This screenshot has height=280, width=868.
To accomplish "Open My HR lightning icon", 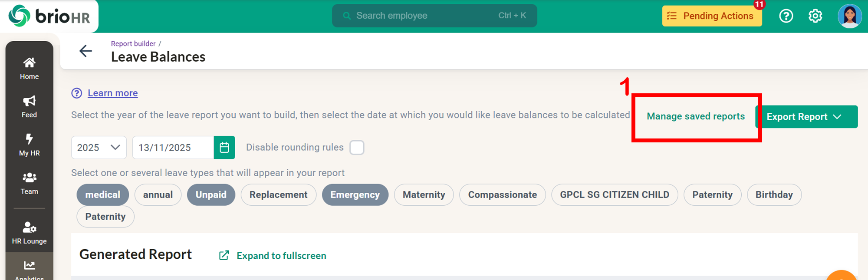I will point(29,145).
